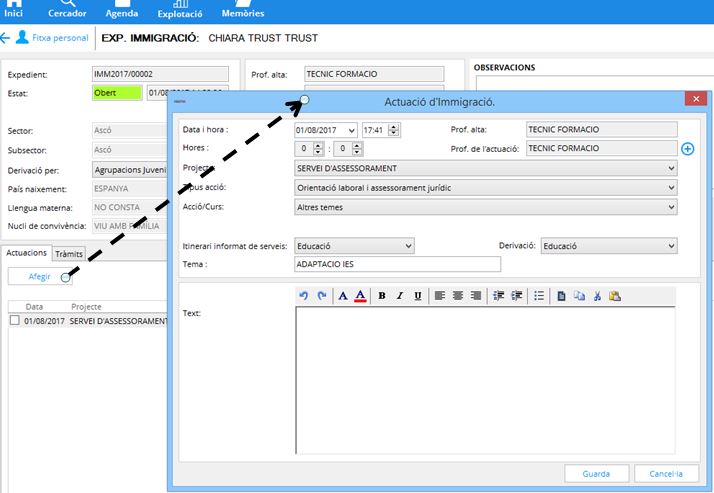The height and width of the screenshot is (493, 714).
Task: Toggle italic formatting in the editor
Action: pos(399,296)
